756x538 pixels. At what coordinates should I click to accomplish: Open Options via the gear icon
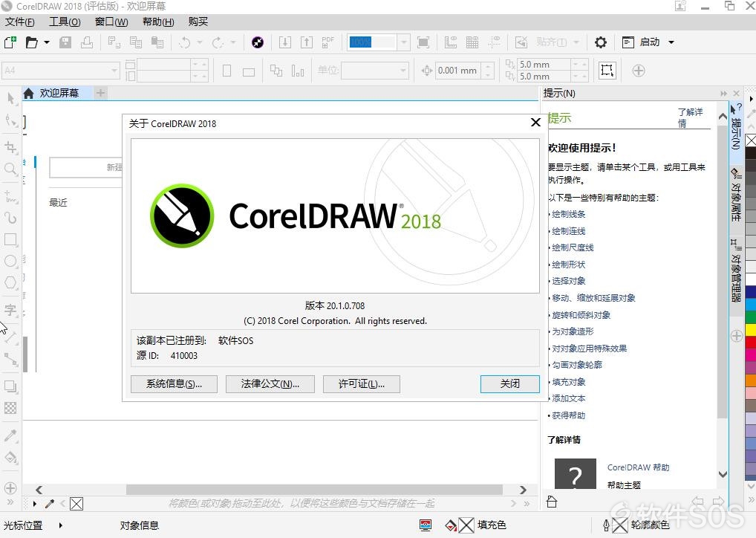point(600,42)
